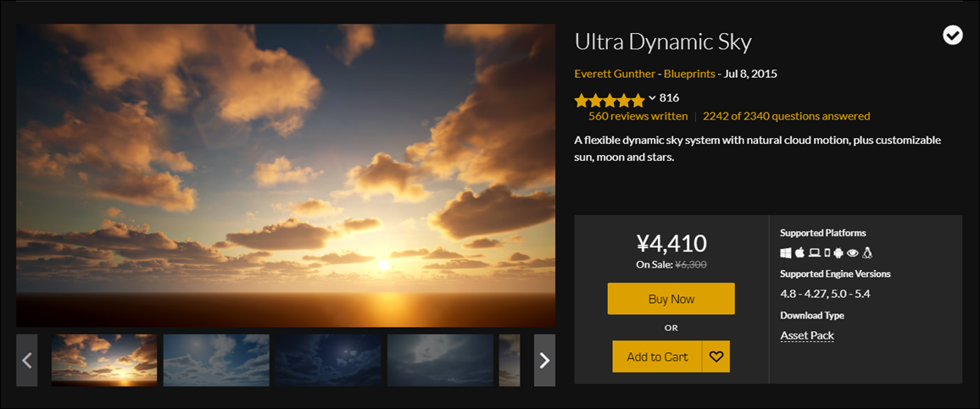Open 560 reviews written link
The height and width of the screenshot is (409, 980).
click(x=638, y=116)
